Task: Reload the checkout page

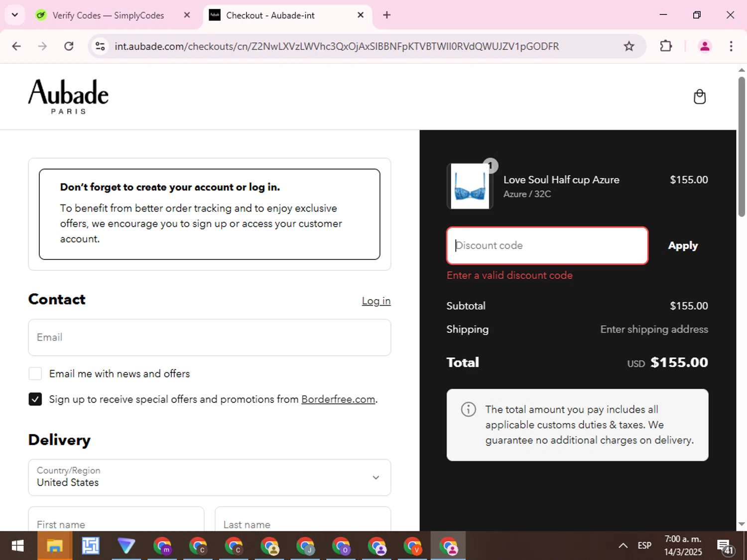Action: (69, 46)
